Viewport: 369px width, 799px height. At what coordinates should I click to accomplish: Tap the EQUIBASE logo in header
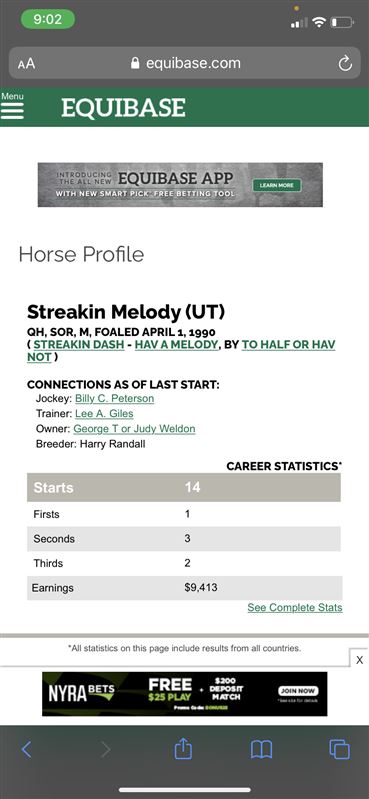[123, 108]
